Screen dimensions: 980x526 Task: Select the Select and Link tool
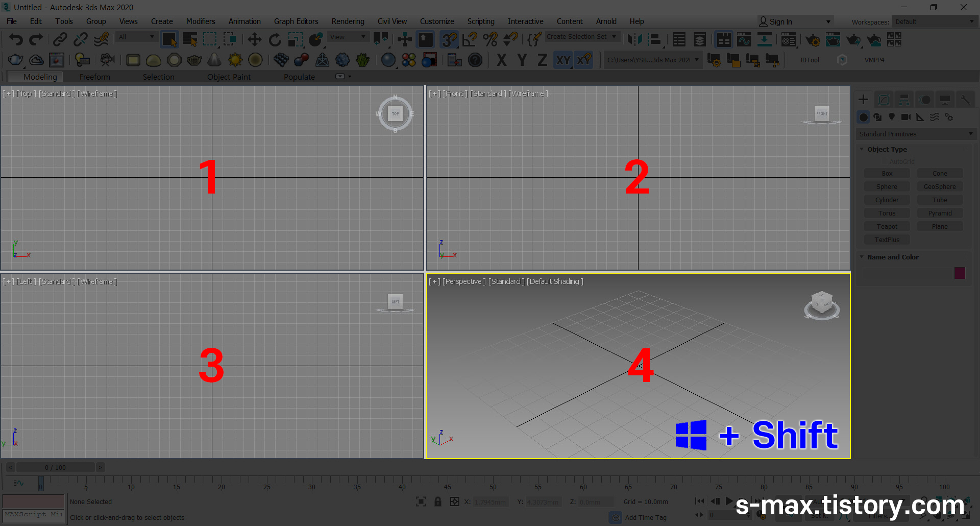coord(60,39)
